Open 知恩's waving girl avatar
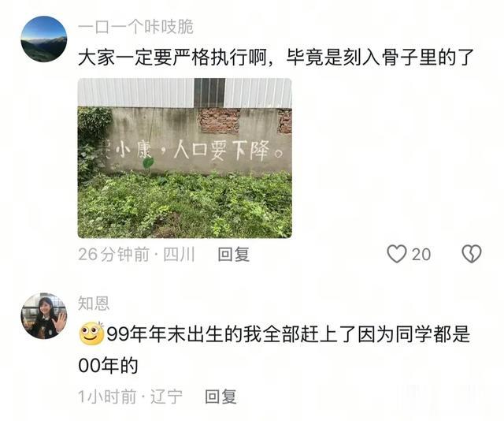 point(44,315)
